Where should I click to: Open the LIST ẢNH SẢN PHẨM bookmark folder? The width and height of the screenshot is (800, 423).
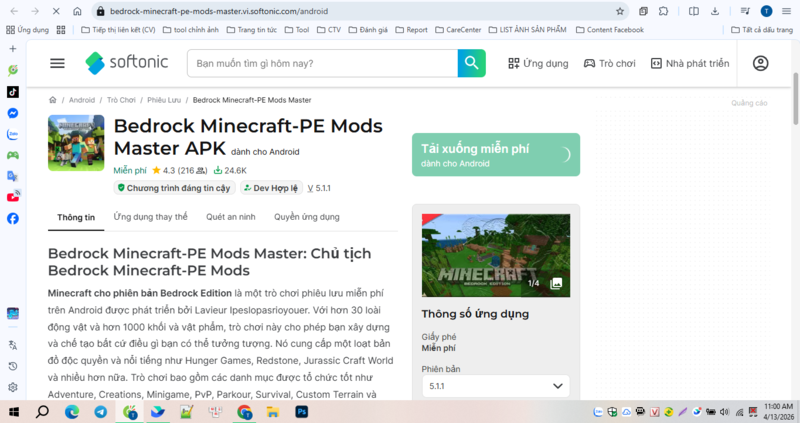coord(528,30)
